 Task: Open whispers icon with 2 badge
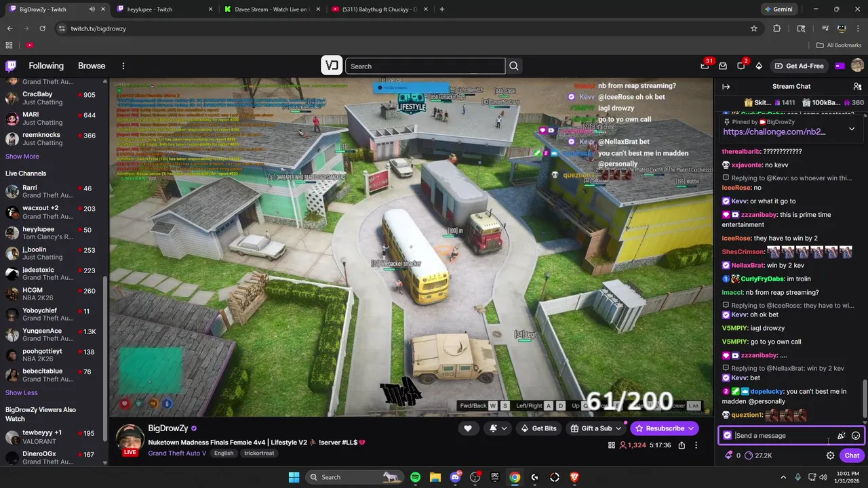(741, 66)
